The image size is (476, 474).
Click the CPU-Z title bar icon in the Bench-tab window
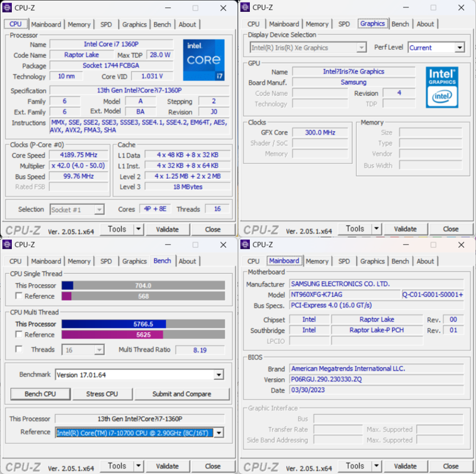(x=7, y=244)
